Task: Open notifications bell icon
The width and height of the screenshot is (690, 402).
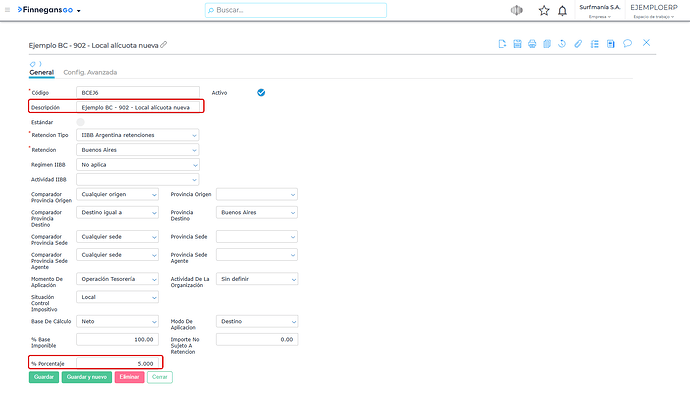Action: (x=562, y=11)
